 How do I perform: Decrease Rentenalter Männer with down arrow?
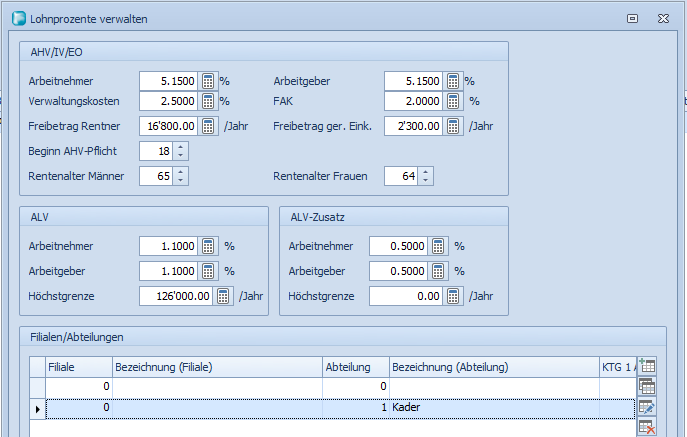coord(180,181)
